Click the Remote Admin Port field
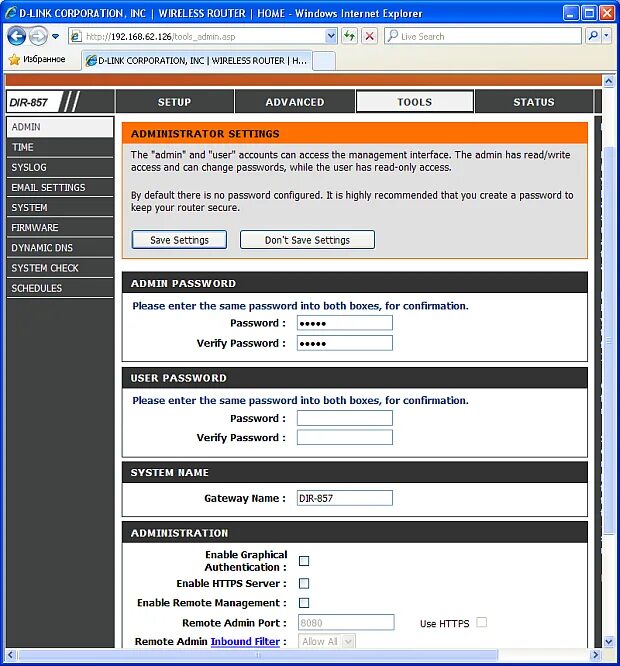Image resolution: width=620 pixels, height=666 pixels. 346,623
